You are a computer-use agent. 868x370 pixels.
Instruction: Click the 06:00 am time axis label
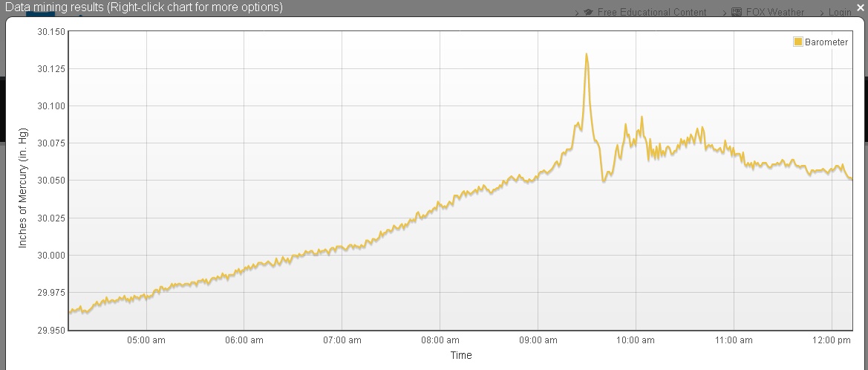[x=244, y=340]
